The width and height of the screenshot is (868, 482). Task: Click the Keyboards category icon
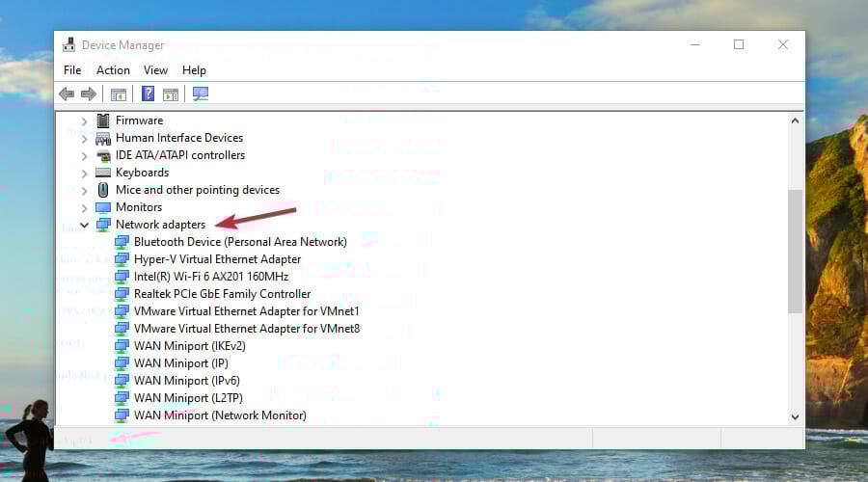click(x=103, y=173)
